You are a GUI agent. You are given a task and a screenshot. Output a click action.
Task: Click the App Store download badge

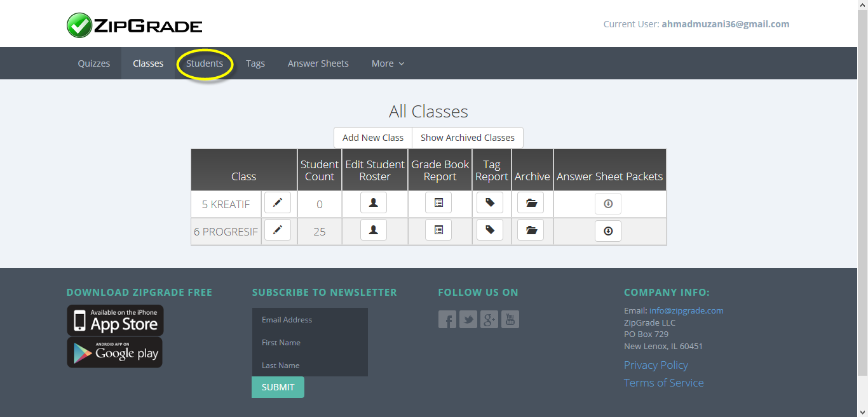pos(116,321)
